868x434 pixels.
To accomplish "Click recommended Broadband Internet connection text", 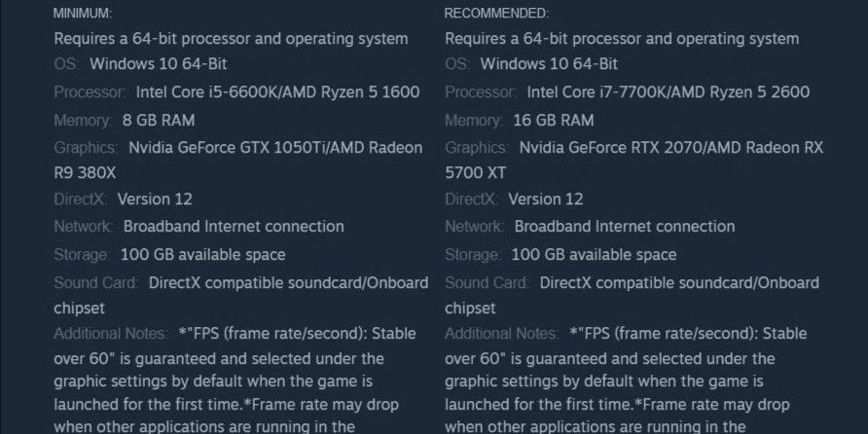I will (x=625, y=227).
